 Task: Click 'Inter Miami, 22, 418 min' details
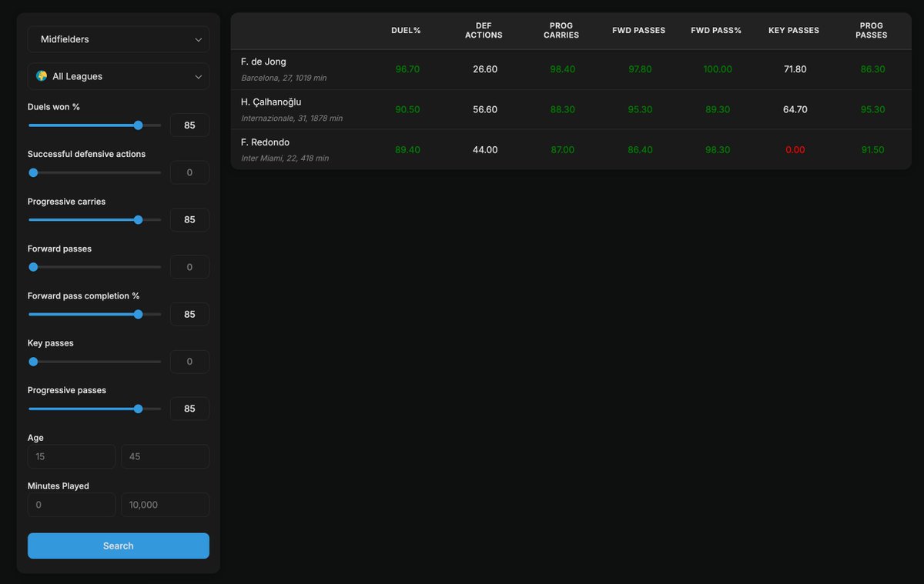pyautogui.click(x=285, y=159)
